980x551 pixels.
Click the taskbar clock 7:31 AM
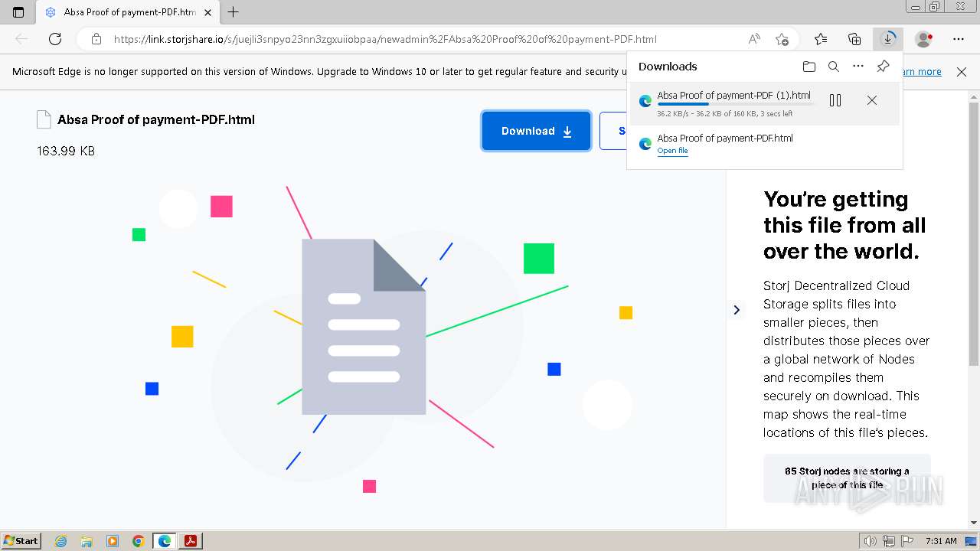[x=941, y=541]
